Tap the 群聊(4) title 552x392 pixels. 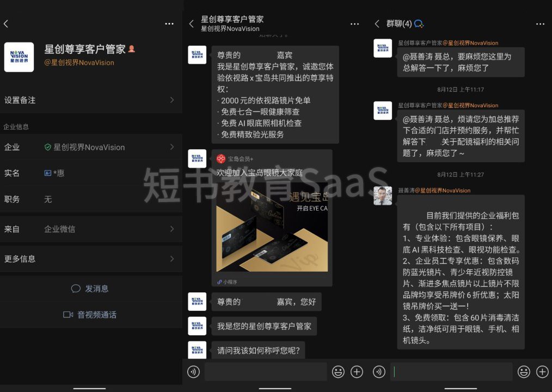click(x=399, y=23)
